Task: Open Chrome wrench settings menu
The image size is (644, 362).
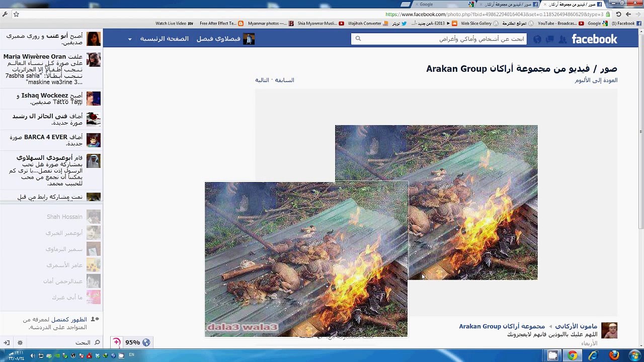Action: coord(5,15)
